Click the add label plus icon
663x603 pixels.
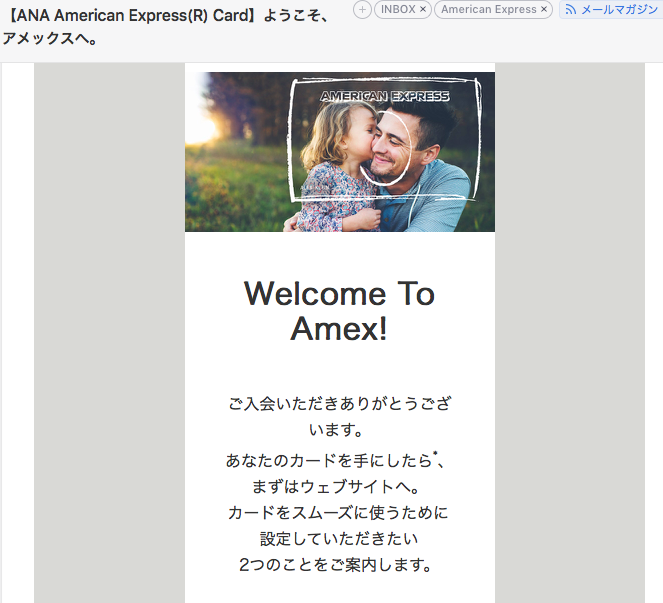pyautogui.click(x=362, y=10)
